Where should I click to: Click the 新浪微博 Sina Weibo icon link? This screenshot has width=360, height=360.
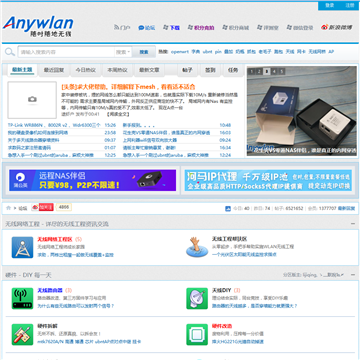[337, 27]
